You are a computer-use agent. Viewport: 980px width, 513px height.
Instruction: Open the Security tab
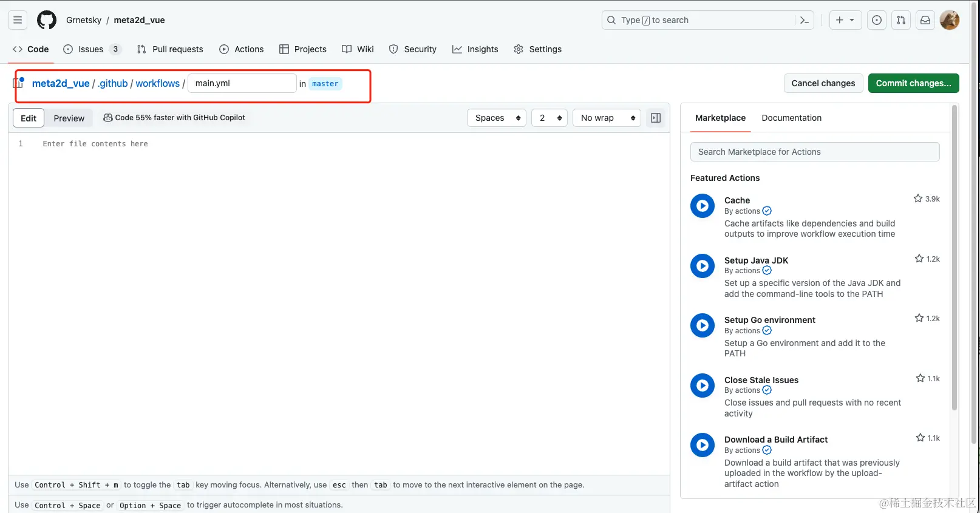pos(413,49)
